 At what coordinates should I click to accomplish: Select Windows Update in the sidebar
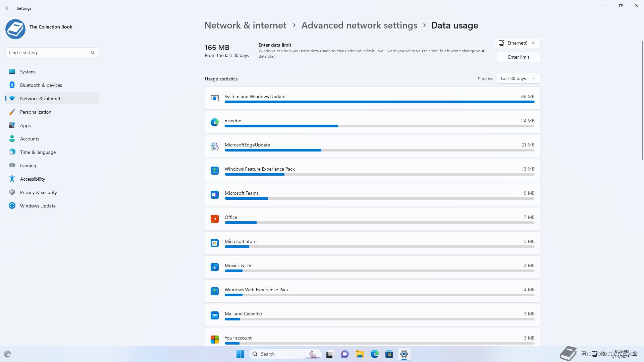pyautogui.click(x=52, y=206)
